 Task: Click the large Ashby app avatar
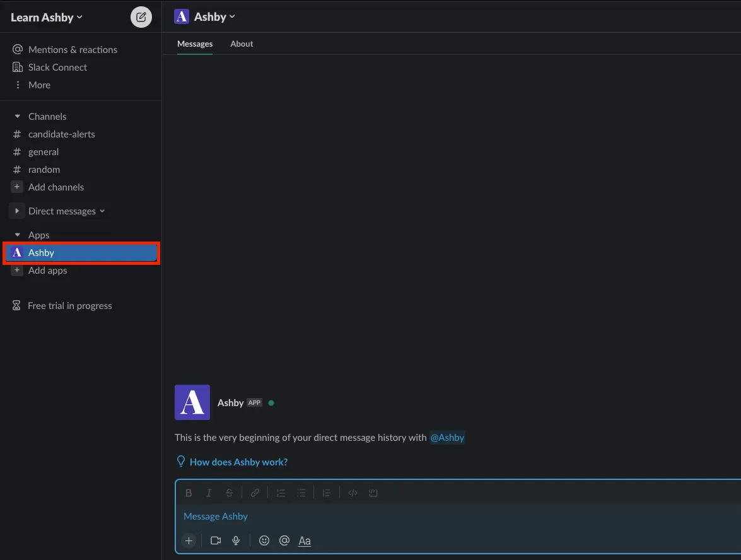[x=192, y=402]
